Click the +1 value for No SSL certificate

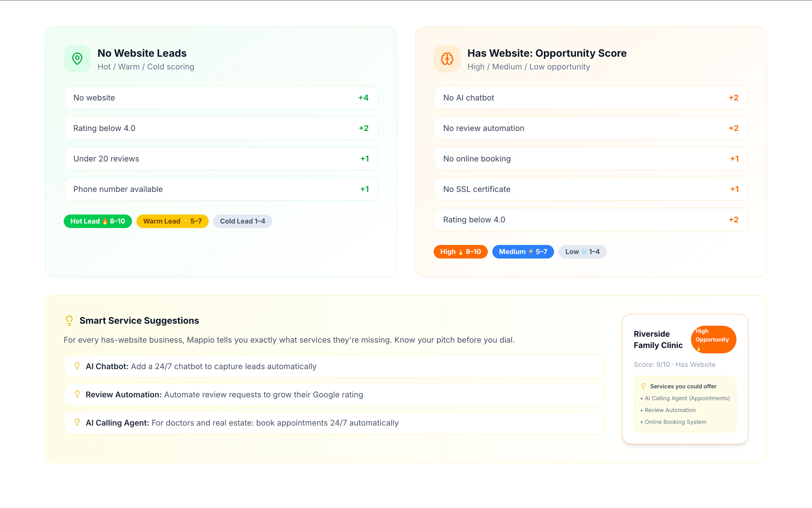[734, 189]
